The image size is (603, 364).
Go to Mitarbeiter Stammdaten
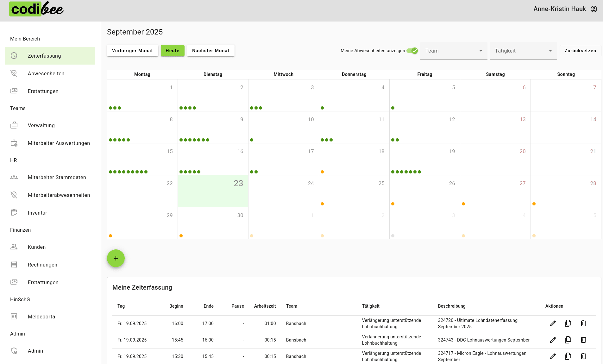point(57,177)
